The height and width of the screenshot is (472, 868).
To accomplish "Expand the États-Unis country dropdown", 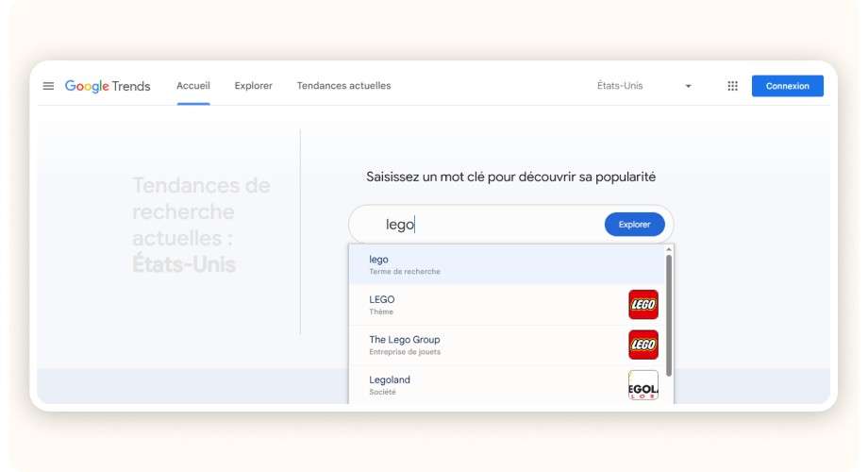I will pyautogui.click(x=644, y=86).
